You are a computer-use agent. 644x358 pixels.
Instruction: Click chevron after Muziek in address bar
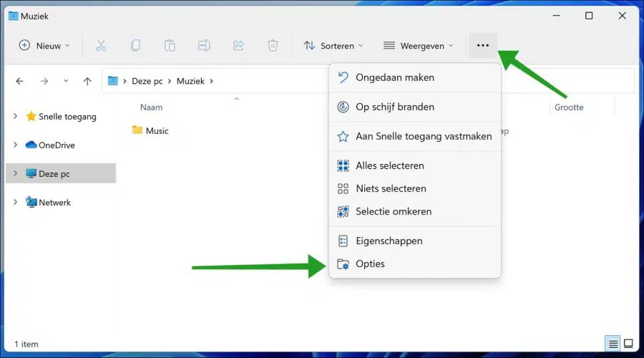(212, 81)
